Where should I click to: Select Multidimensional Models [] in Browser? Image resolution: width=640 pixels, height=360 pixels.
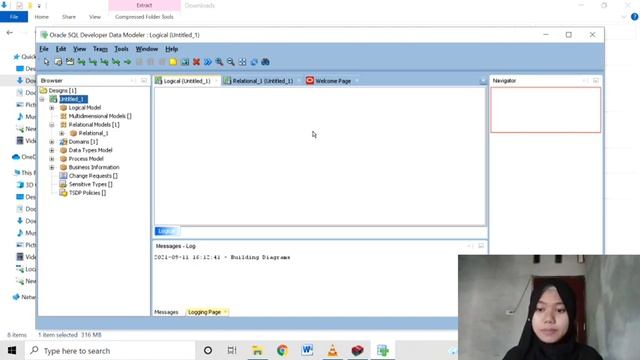[100, 116]
